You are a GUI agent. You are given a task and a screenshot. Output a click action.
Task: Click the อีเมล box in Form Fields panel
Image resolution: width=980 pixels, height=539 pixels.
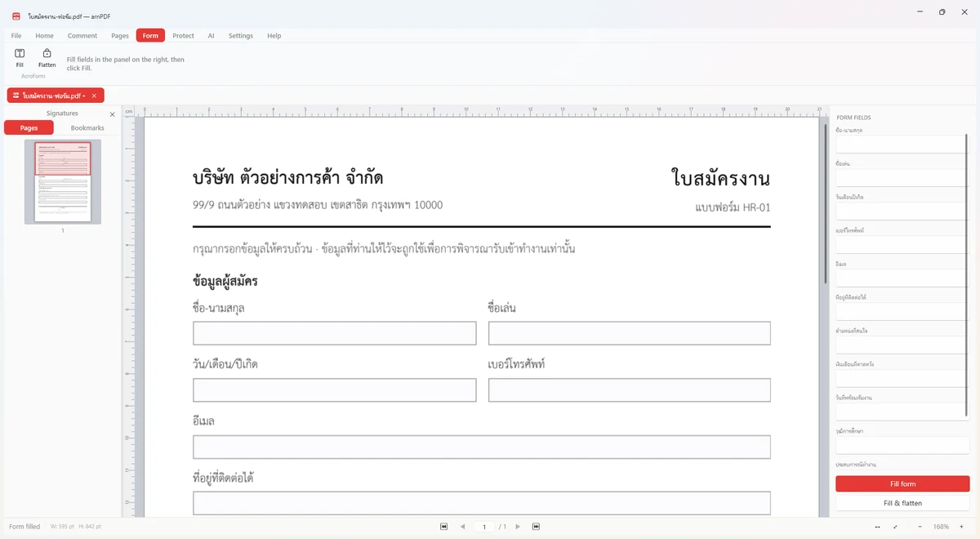click(x=902, y=278)
